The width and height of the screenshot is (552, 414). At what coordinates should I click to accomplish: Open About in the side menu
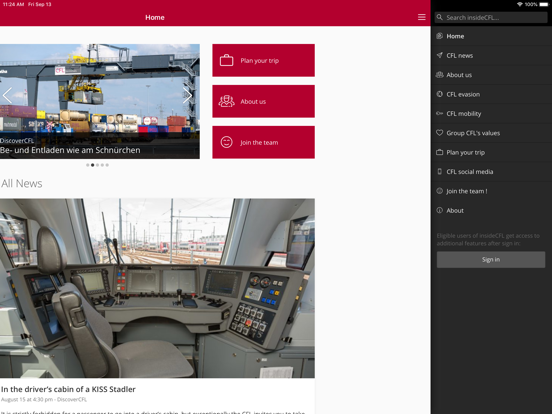click(491, 210)
